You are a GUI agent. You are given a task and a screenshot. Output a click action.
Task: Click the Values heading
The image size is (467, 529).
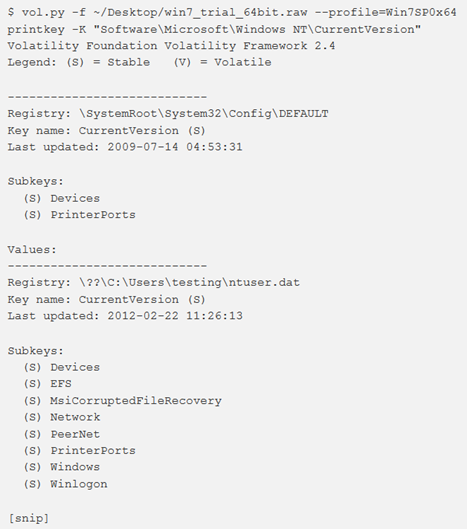pyautogui.click(x=32, y=250)
